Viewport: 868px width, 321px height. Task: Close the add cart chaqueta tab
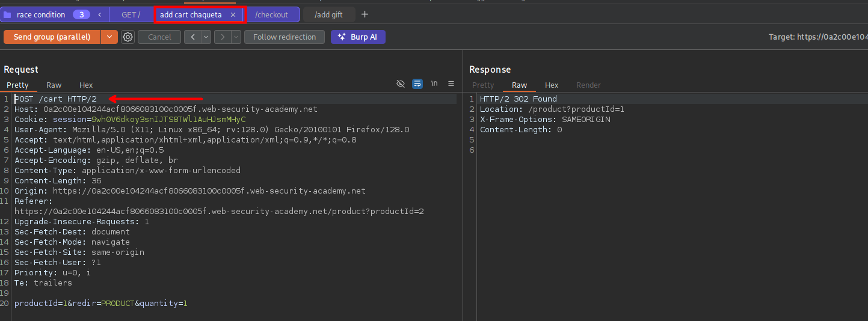point(233,14)
